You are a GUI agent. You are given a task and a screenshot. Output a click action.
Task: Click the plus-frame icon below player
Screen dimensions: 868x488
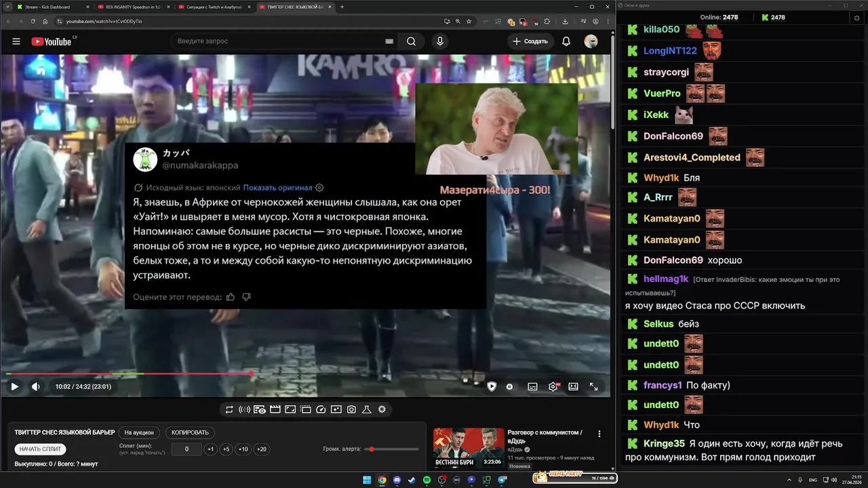(336, 409)
